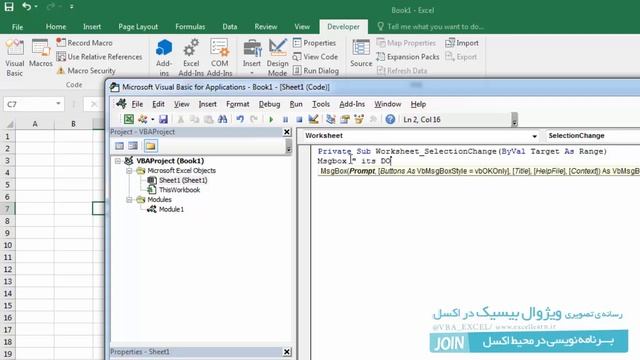The height and width of the screenshot is (360, 640).
Task: Click Record Macro in the ribbon
Action: click(84, 43)
